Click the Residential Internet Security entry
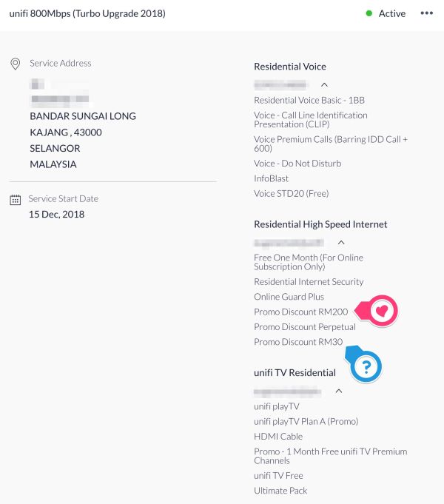This screenshot has width=444, height=504. [309, 282]
